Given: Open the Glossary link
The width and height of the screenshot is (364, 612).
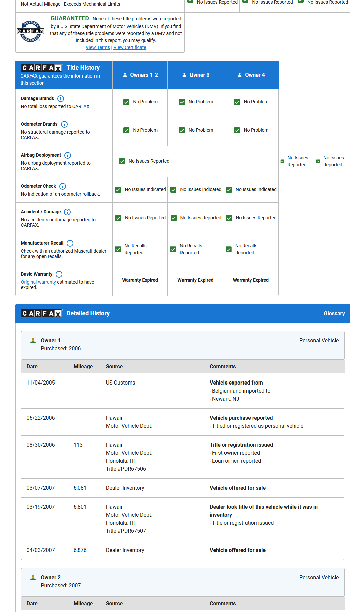Looking at the screenshot, I should click(334, 313).
